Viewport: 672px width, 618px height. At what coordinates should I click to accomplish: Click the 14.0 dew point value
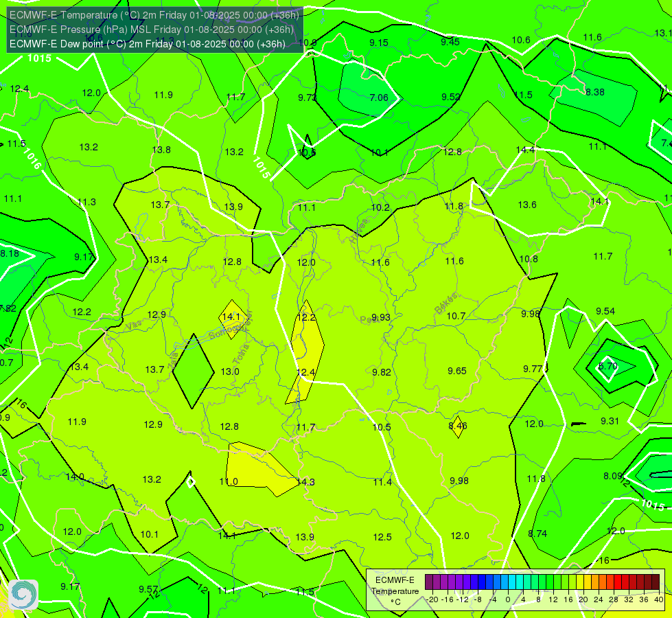point(75,477)
